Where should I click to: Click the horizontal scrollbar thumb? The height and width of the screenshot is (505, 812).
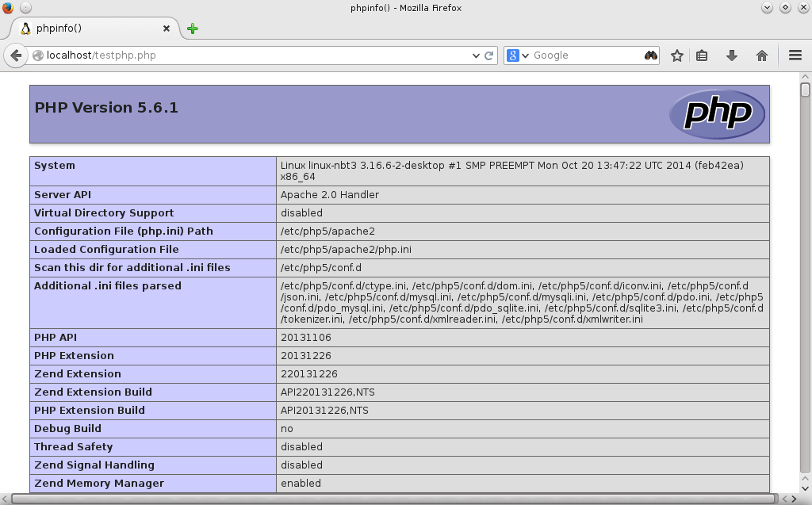(393, 499)
